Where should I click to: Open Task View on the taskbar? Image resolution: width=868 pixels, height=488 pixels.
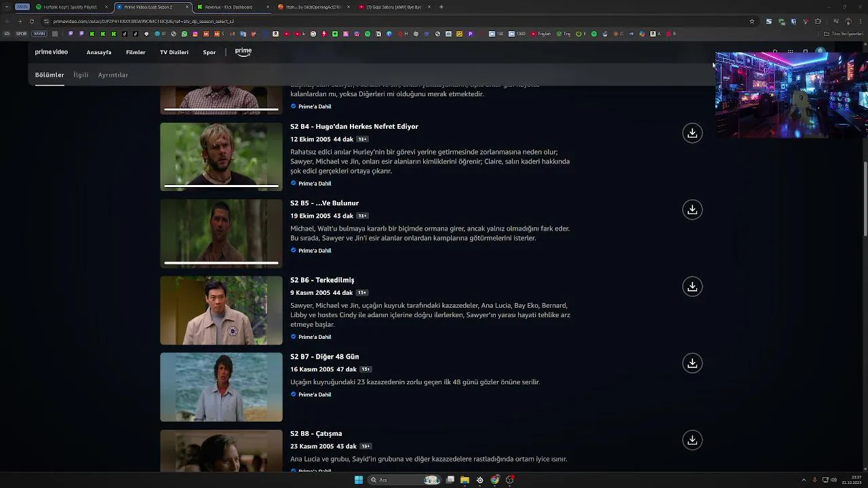pyautogui.click(x=450, y=480)
